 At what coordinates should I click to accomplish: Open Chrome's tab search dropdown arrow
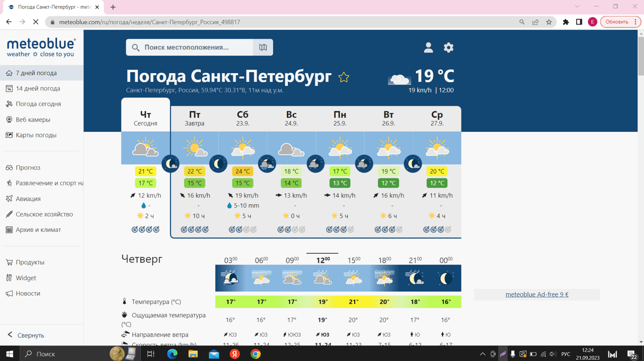point(577,6)
